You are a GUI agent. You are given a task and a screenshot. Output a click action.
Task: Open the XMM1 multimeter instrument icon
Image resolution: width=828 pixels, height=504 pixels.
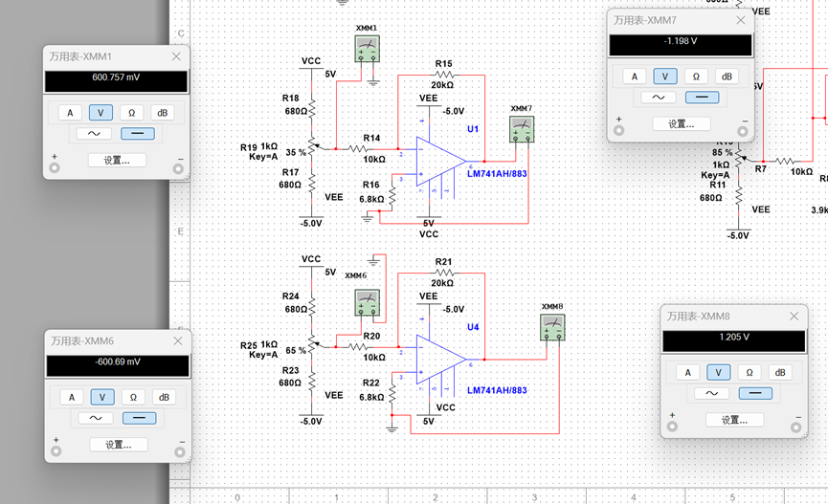[x=367, y=49]
